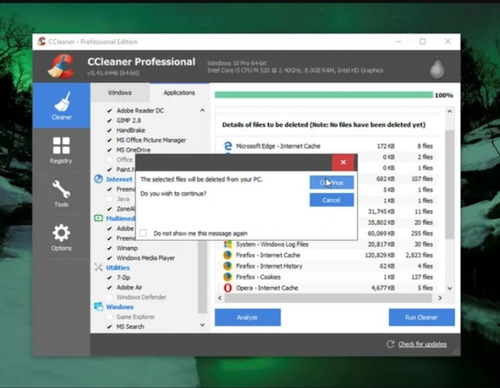The height and width of the screenshot is (388, 500).
Task: Toggle the Adobe Air checkbox
Action: point(109,287)
